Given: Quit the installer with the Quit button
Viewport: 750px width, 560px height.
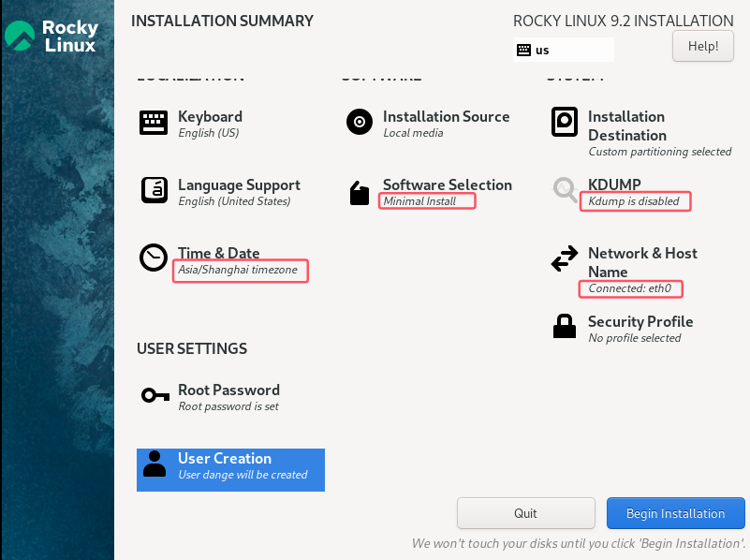Looking at the screenshot, I should [x=525, y=513].
